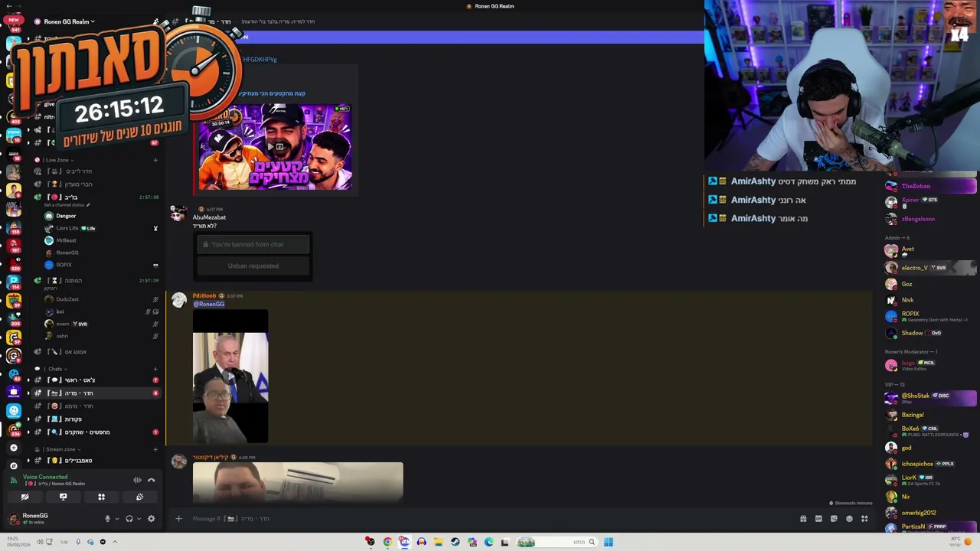Collapse the Live Zone category

(x=57, y=160)
